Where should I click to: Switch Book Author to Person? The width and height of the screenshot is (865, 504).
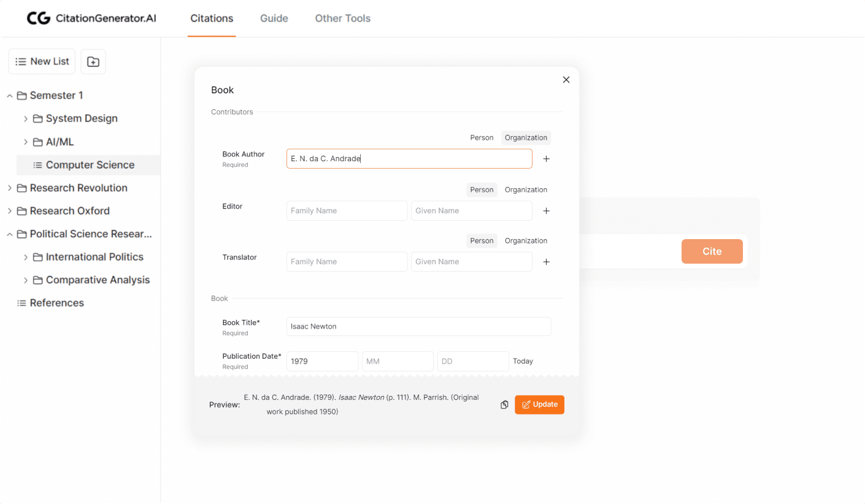(482, 137)
